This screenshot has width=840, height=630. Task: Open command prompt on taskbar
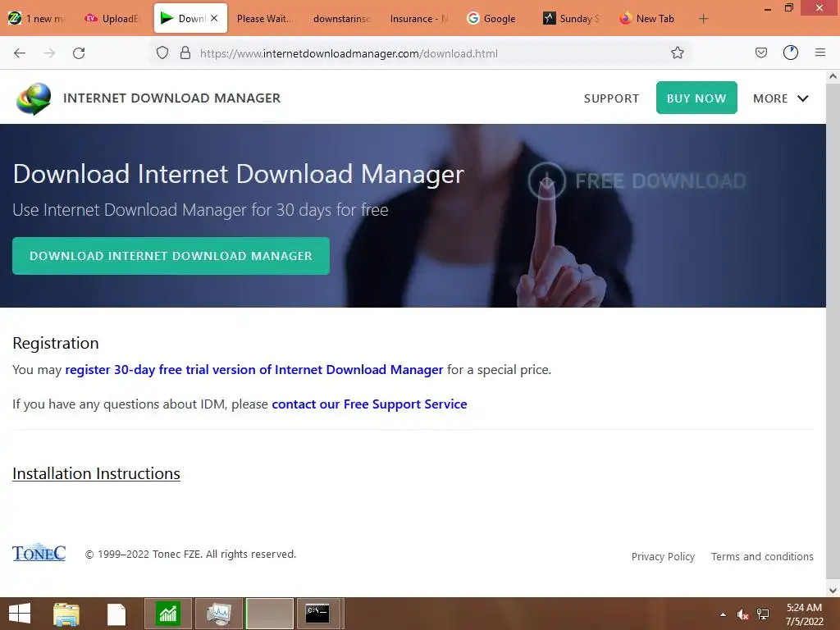point(317,614)
